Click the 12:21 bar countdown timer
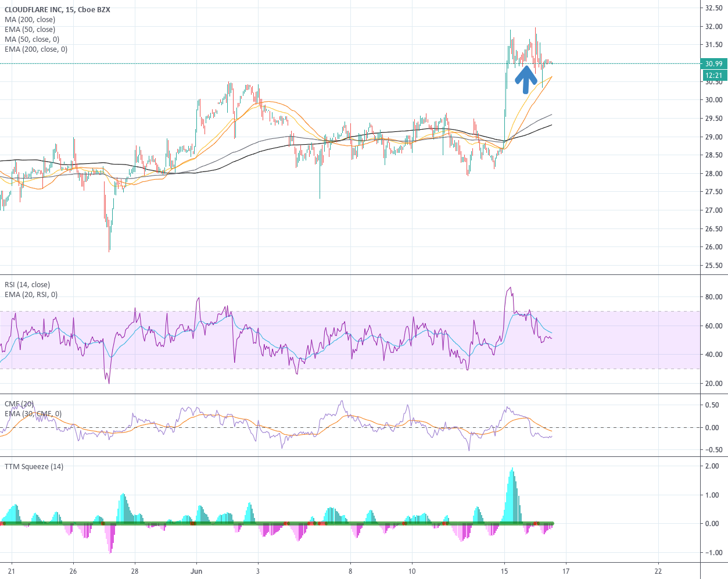728x579 pixels. tap(713, 76)
